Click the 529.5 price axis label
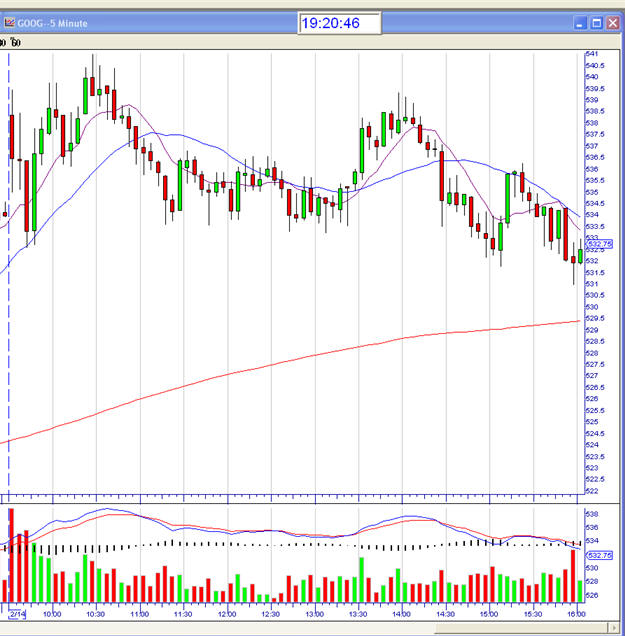Viewport: 625px width, 636px height. (595, 318)
